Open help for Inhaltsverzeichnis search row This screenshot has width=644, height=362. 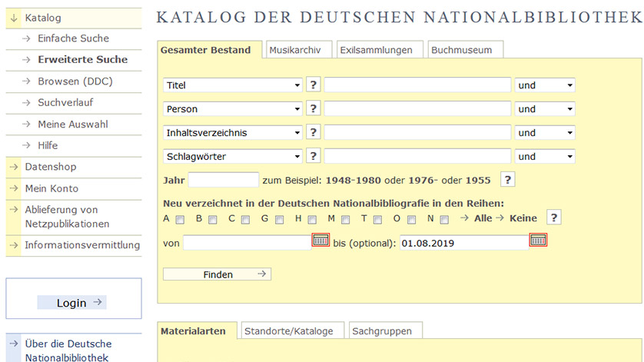pyautogui.click(x=314, y=133)
